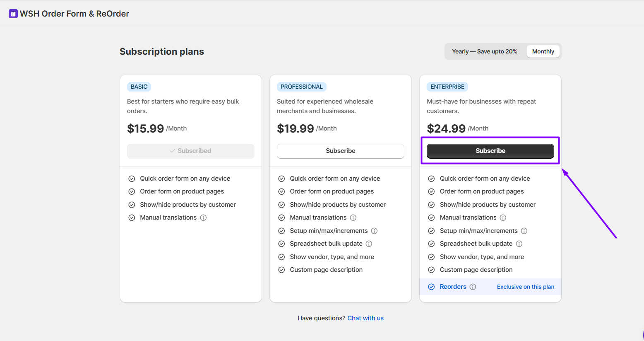
Task: Select the Monthly billing option
Action: coord(543,51)
